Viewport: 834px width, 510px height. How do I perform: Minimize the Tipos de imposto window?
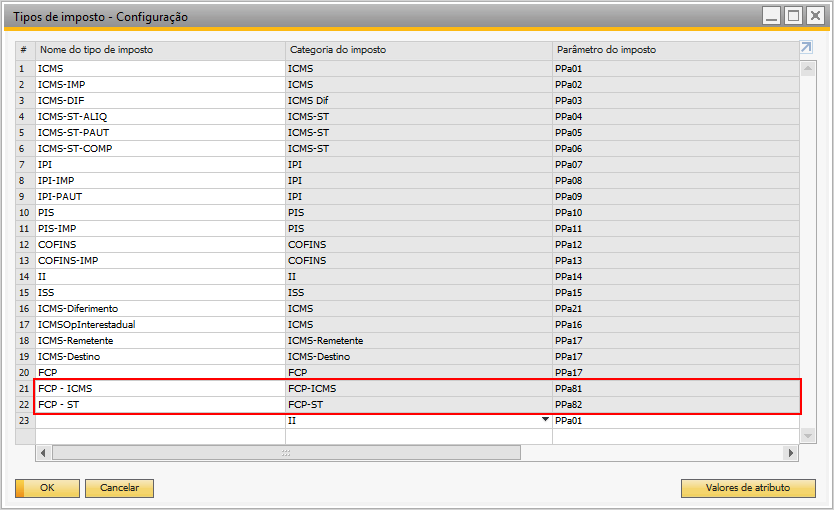(771, 16)
